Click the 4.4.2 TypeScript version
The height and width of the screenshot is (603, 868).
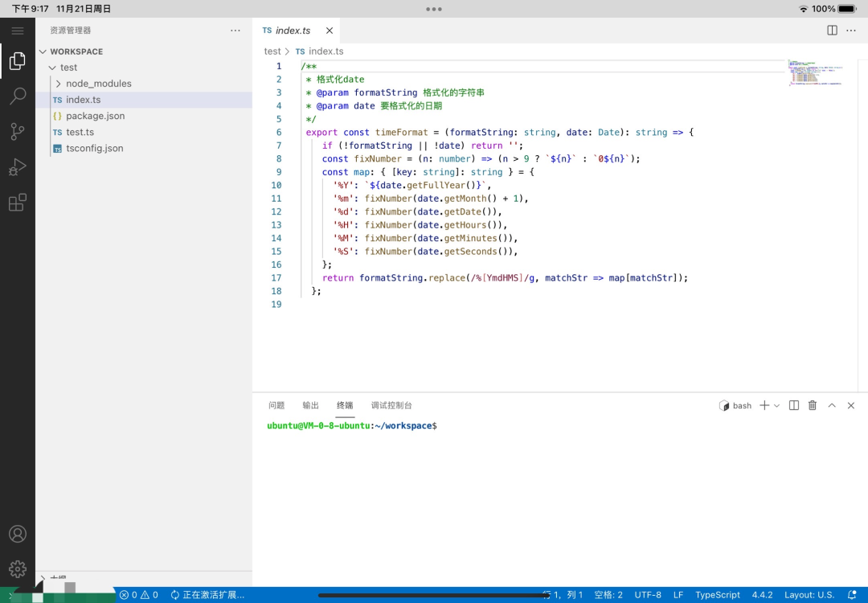click(x=762, y=595)
